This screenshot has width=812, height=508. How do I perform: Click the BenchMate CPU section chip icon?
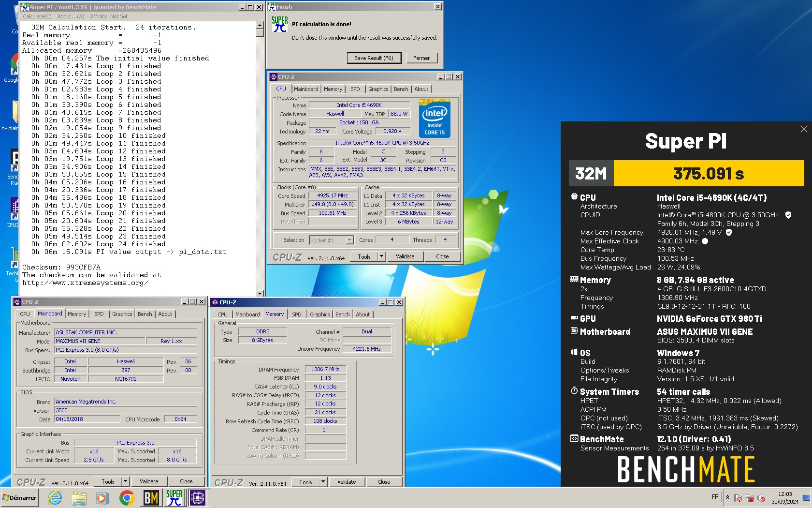pyautogui.click(x=574, y=197)
